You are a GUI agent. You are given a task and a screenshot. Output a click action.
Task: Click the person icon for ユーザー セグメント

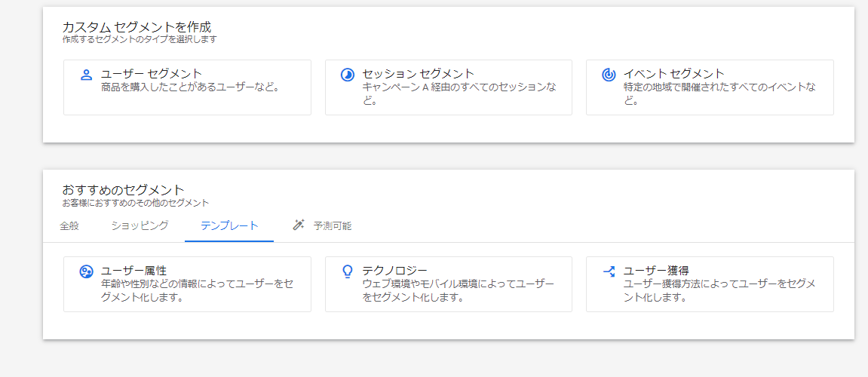point(86,75)
